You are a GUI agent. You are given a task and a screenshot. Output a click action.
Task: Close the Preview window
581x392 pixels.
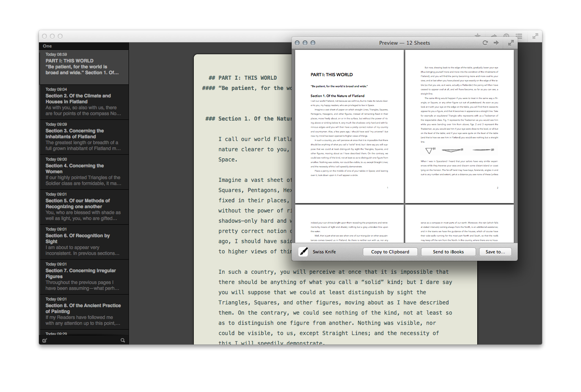[297, 43]
